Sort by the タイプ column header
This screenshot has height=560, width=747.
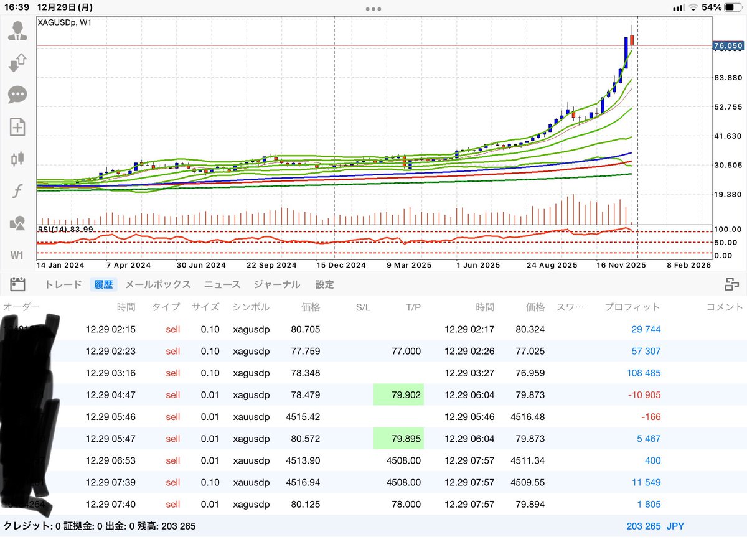coord(166,307)
